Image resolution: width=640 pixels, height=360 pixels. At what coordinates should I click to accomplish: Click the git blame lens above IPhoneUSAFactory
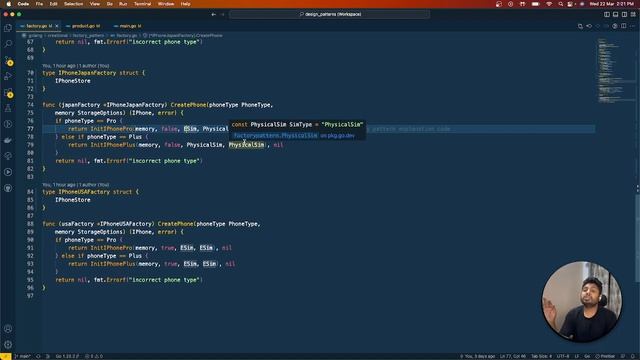click(x=76, y=185)
